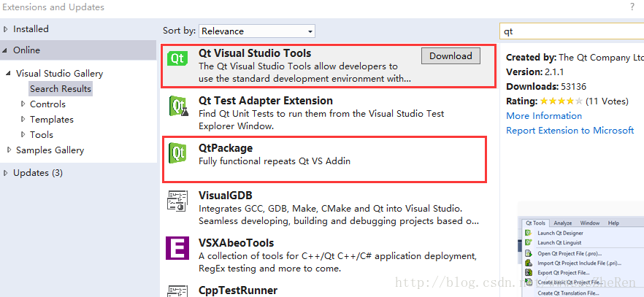Select the Updates (3) label
Image resolution: width=644 pixels, height=297 pixels.
pos(38,173)
